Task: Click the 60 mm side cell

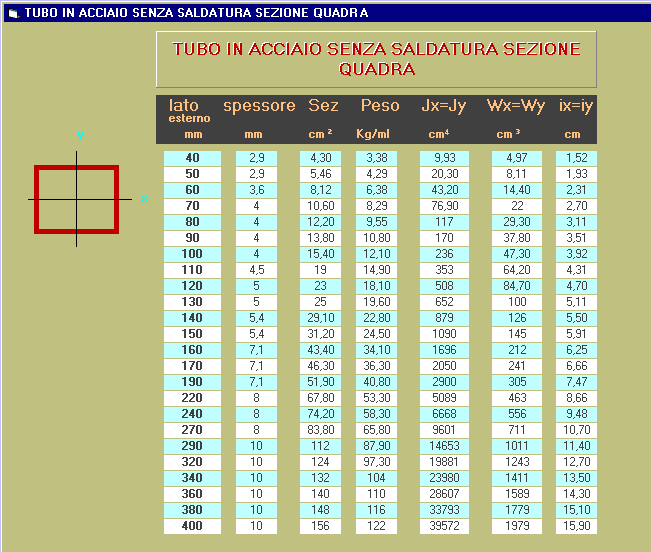Action: pos(192,190)
